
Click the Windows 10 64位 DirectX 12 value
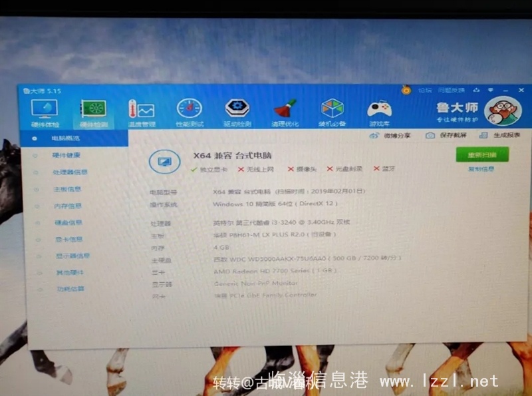pos(275,204)
